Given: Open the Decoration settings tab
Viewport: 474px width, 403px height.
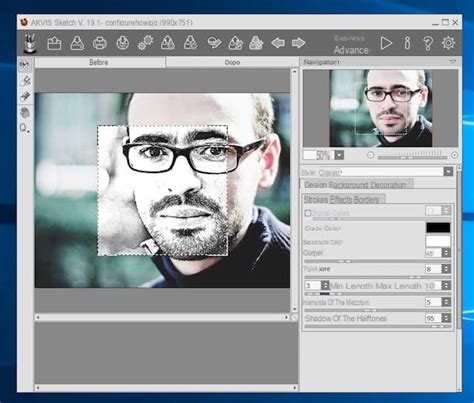Looking at the screenshot, I should [387, 185].
